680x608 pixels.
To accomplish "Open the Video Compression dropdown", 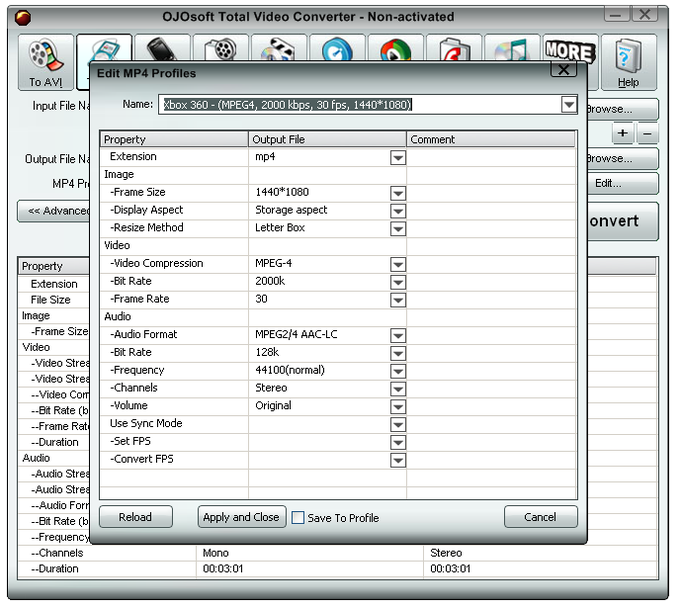I will pyautogui.click(x=398, y=264).
